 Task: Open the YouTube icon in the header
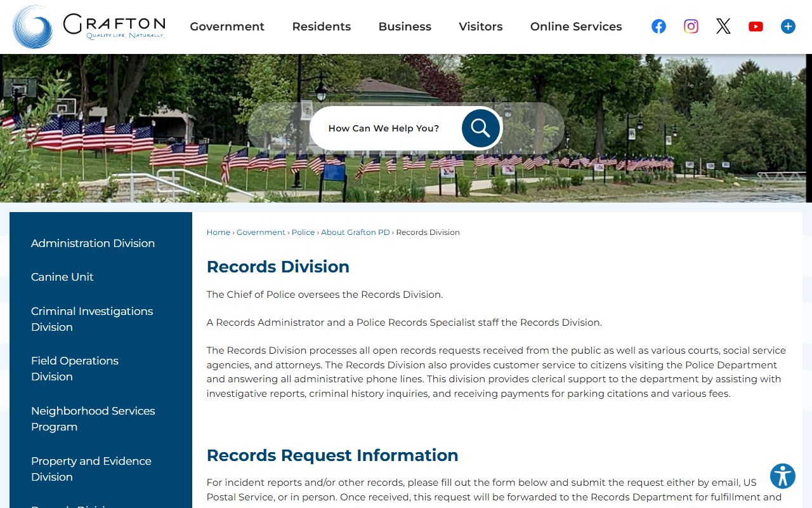click(x=756, y=26)
